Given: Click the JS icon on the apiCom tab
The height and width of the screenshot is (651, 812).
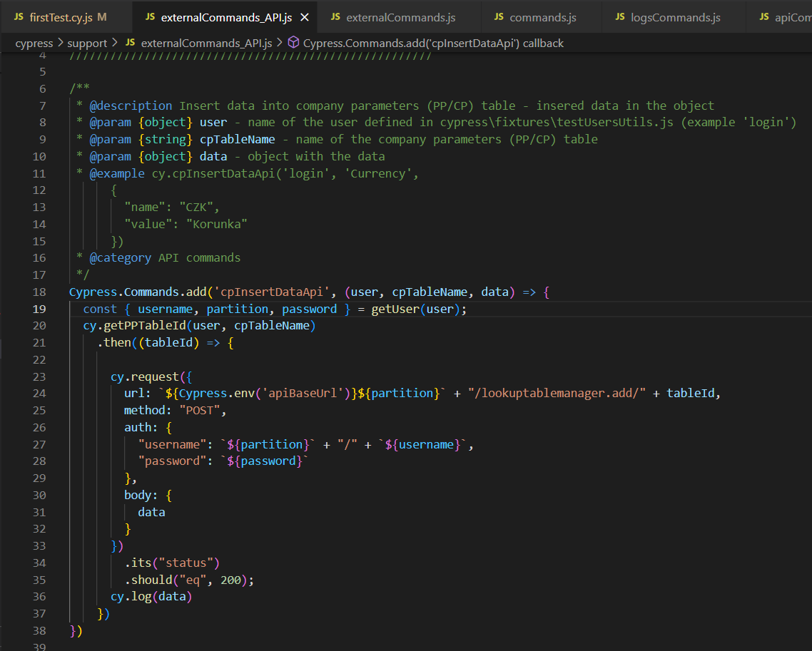Looking at the screenshot, I should [x=764, y=17].
